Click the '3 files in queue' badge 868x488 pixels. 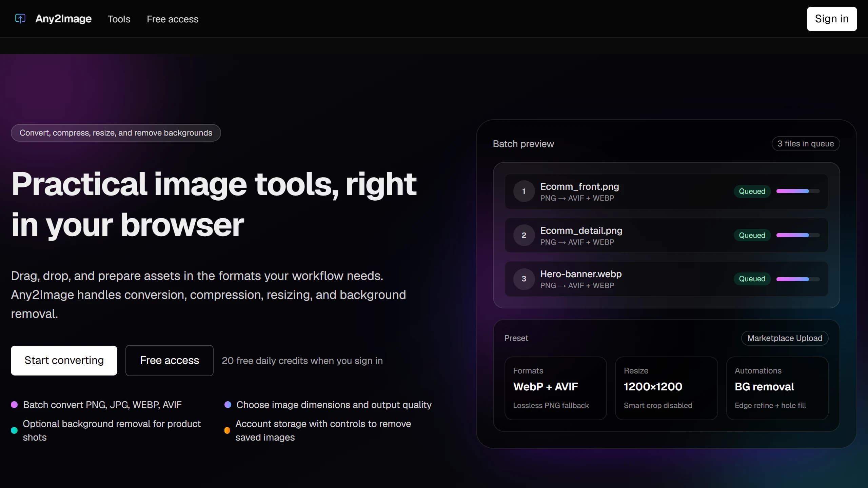point(806,144)
